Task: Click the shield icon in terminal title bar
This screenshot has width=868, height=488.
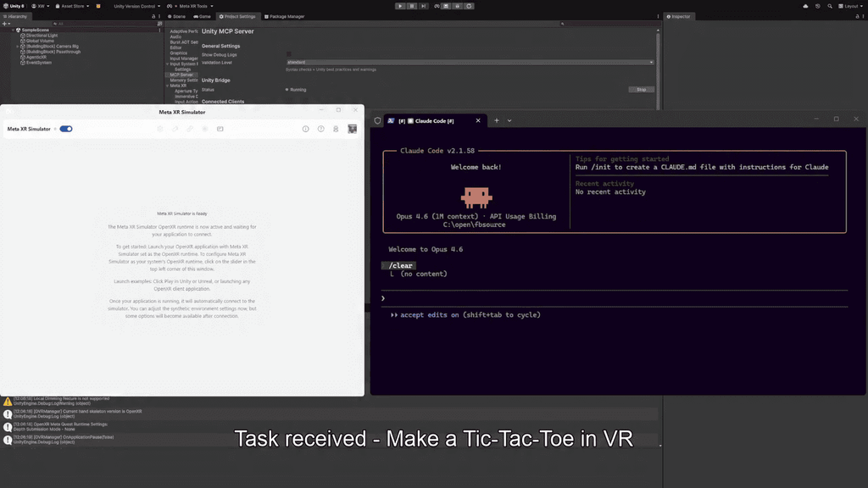Action: [x=377, y=120]
